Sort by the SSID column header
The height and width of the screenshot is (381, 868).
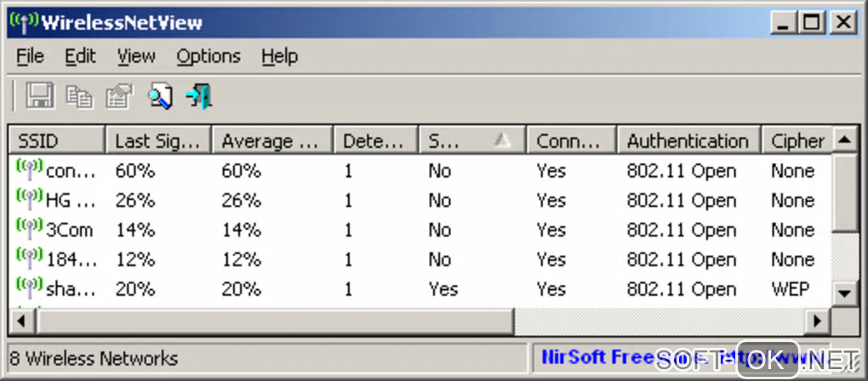(x=57, y=141)
